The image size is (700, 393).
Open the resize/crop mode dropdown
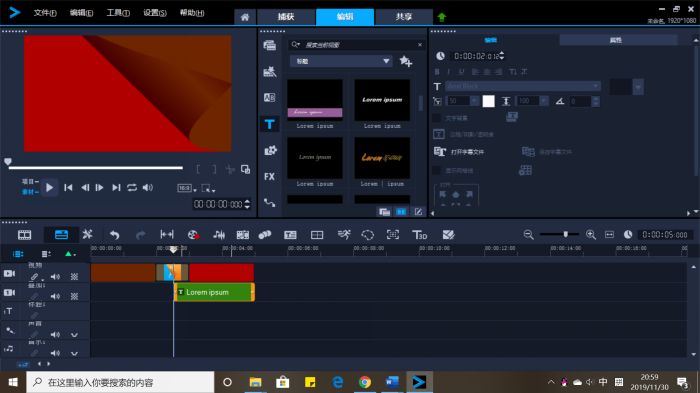pos(208,188)
